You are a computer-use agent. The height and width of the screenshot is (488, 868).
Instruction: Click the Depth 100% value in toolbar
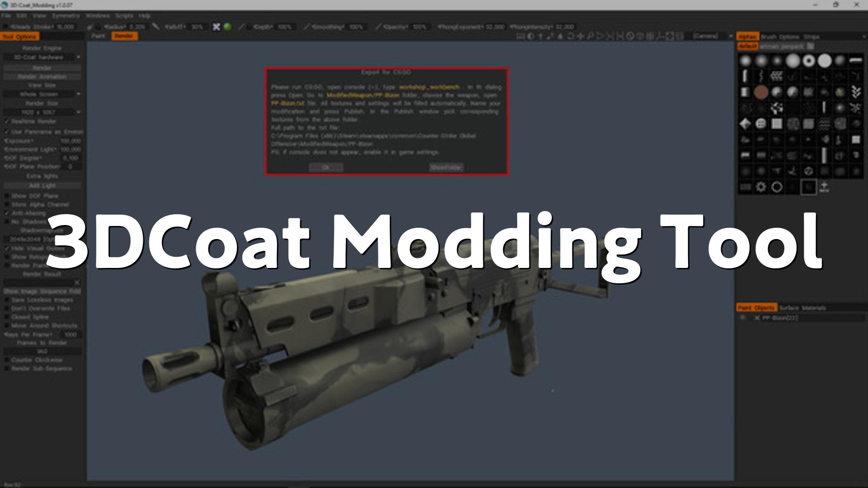[x=284, y=27]
